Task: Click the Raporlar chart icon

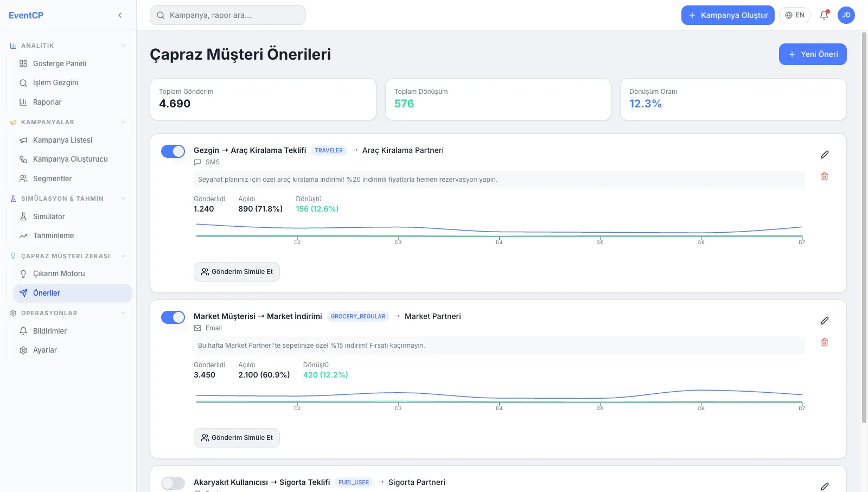Action: 23,102
